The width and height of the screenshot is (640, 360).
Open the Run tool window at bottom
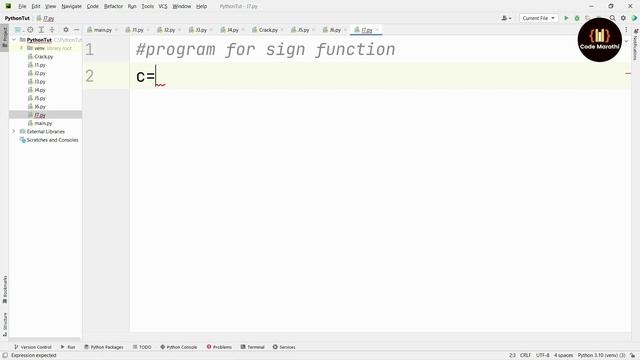click(68, 347)
